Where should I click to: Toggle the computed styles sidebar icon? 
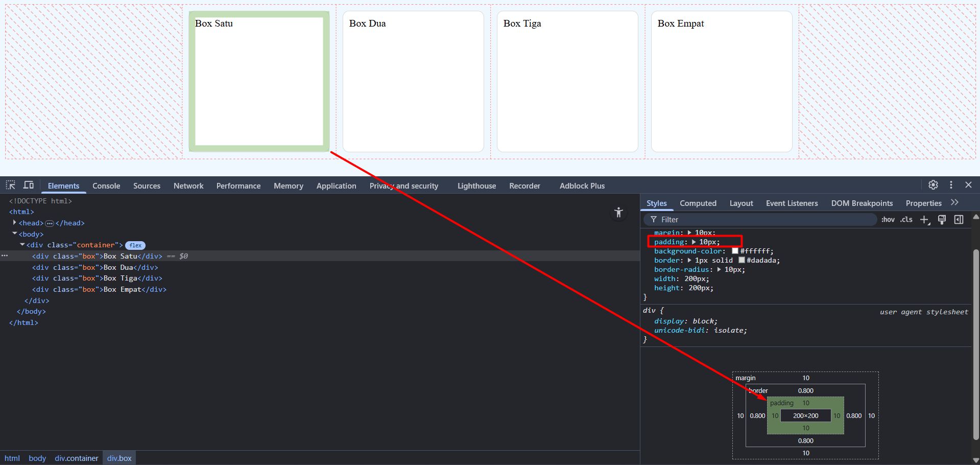[x=959, y=220]
